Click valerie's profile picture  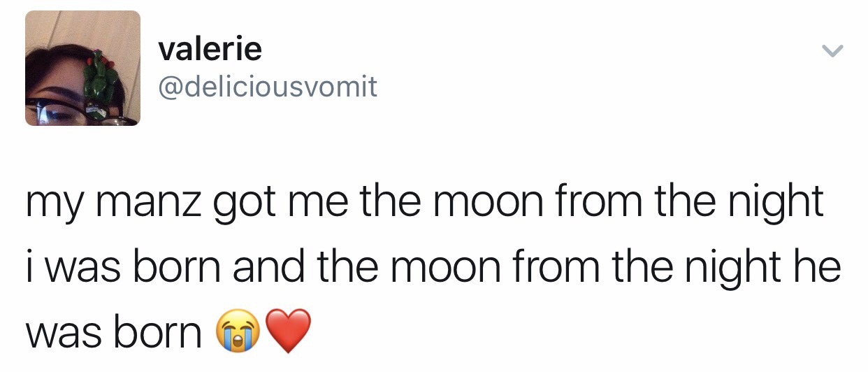(82, 69)
